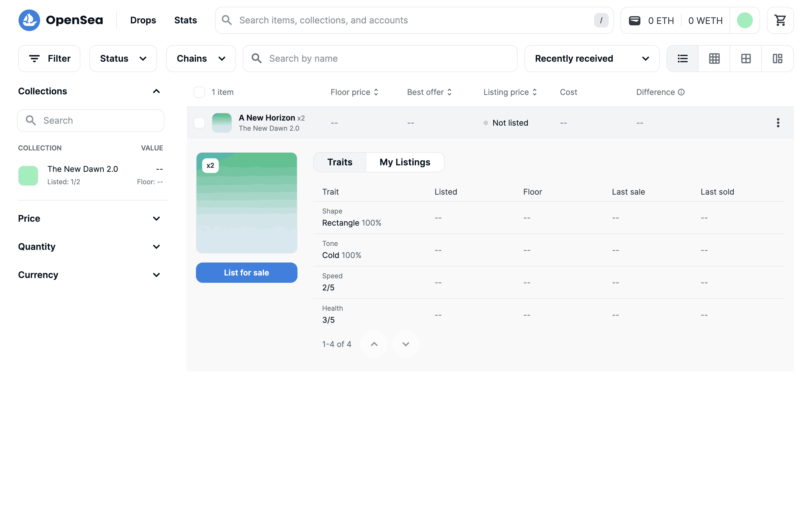The height and width of the screenshot is (507, 812).
Task: Click the Filter button
Action: [x=49, y=59]
